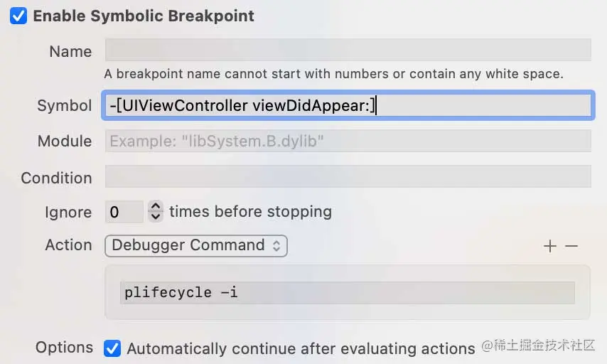Click the Enable Symbolic Breakpoint label
Image resolution: width=607 pixels, height=364 pixels.
pyautogui.click(x=144, y=16)
